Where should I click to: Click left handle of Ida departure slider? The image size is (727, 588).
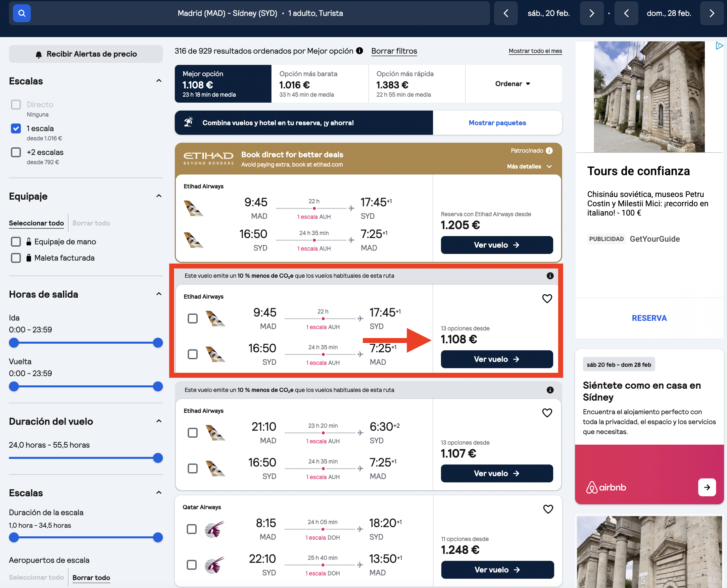14,343
